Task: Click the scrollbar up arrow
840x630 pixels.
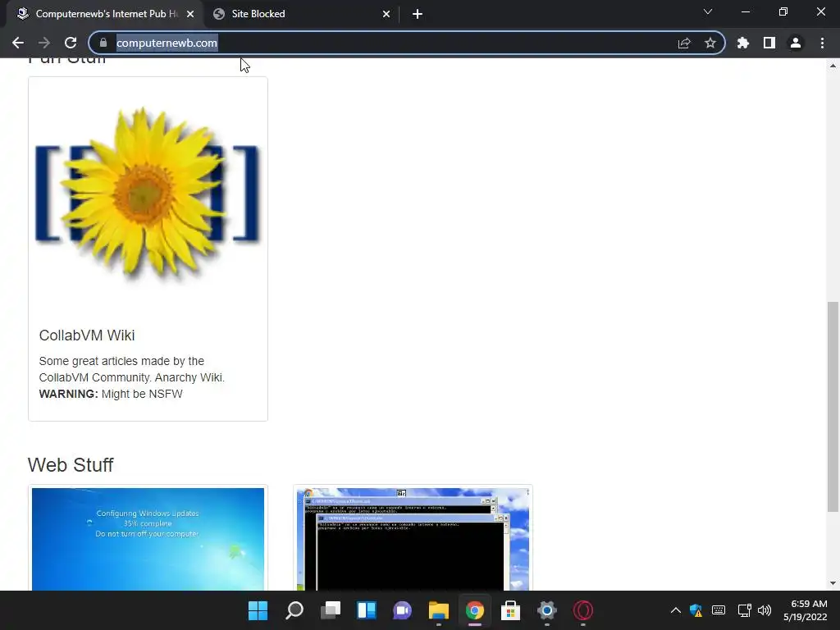Action: click(833, 66)
